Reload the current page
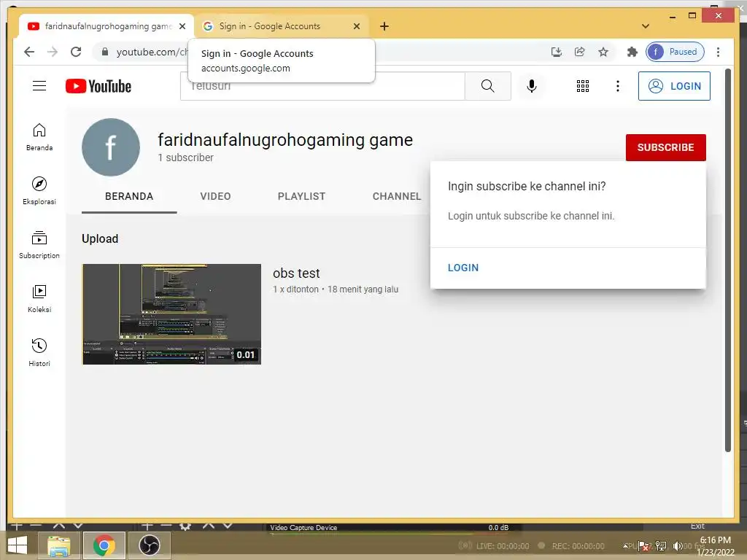 [x=76, y=52]
